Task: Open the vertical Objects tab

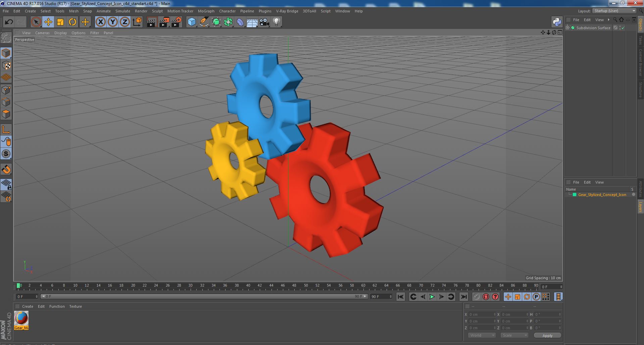Action: point(641,24)
